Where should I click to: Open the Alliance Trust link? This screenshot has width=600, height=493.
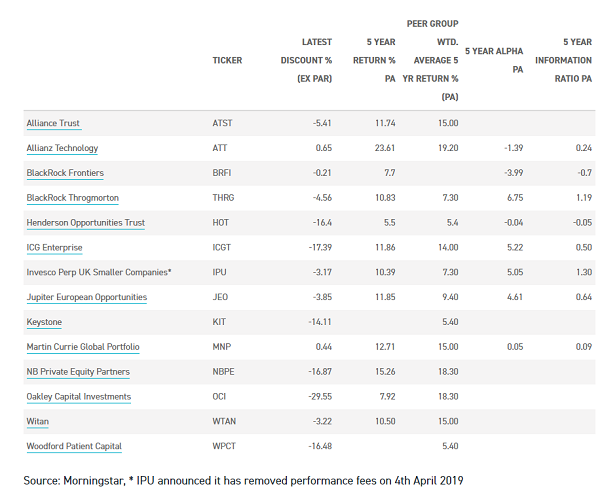[53, 123]
